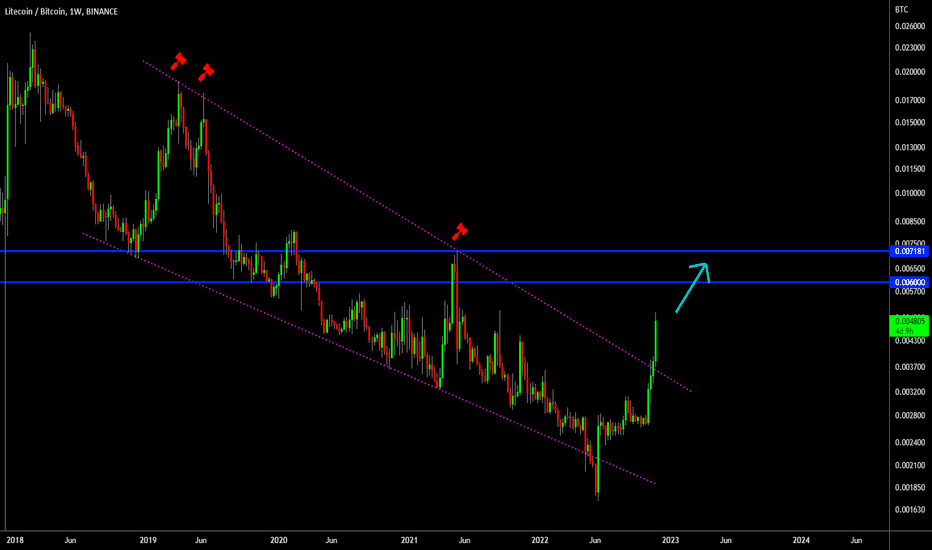Image resolution: width=932 pixels, height=550 pixels.
Task: Click the 0.023000 price axis label
Action: tap(910, 48)
